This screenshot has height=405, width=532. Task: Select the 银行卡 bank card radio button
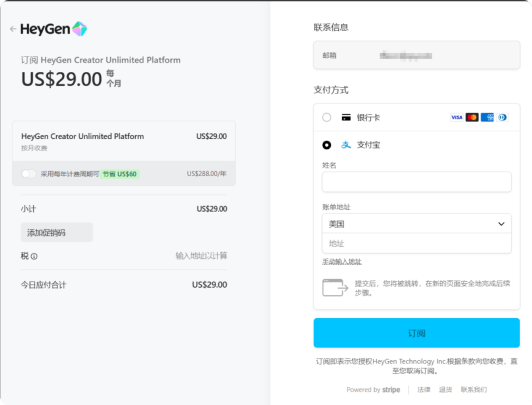coord(327,117)
